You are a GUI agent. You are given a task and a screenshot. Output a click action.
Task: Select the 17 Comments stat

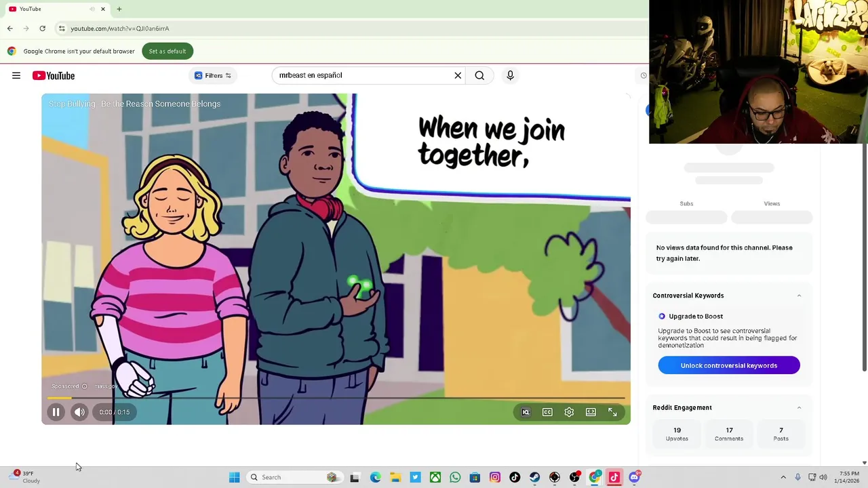(x=729, y=434)
